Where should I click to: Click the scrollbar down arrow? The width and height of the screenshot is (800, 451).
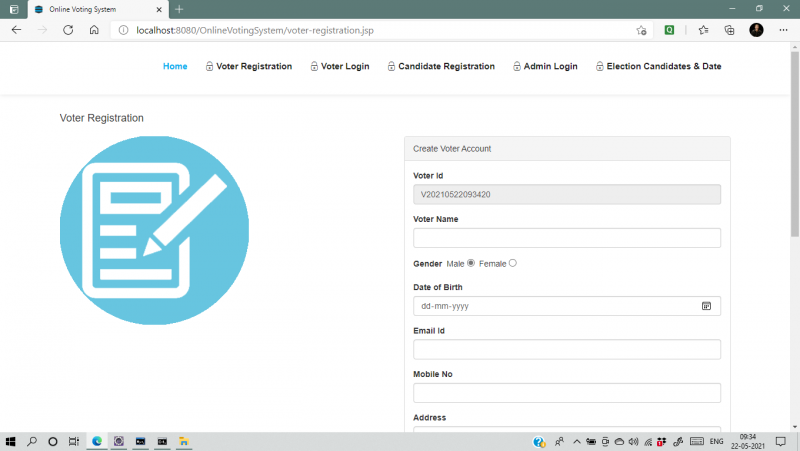pos(795,427)
